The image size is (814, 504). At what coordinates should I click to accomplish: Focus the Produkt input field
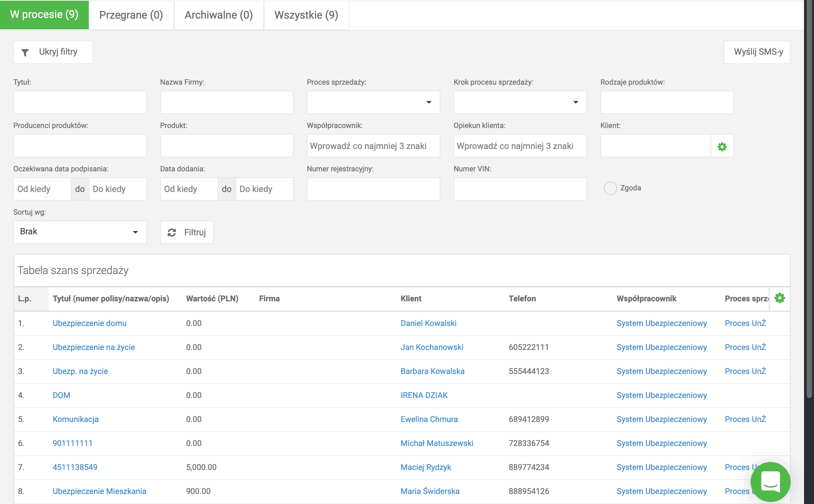pos(227,146)
